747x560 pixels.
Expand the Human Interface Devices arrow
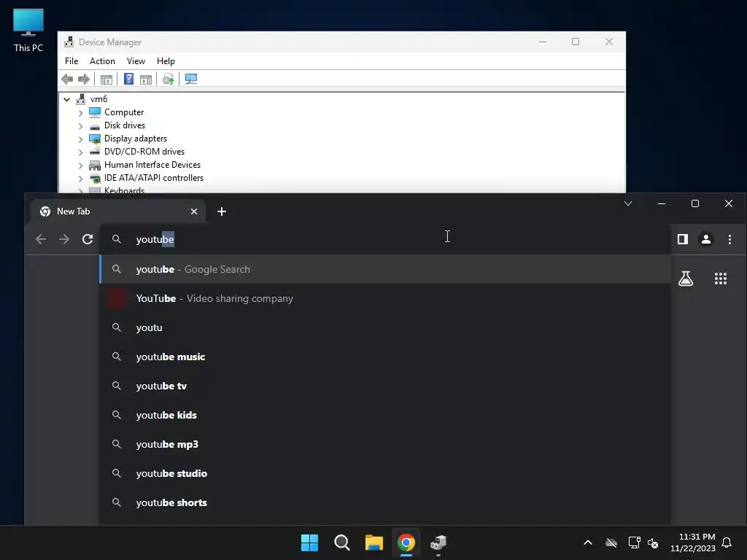[x=80, y=166]
